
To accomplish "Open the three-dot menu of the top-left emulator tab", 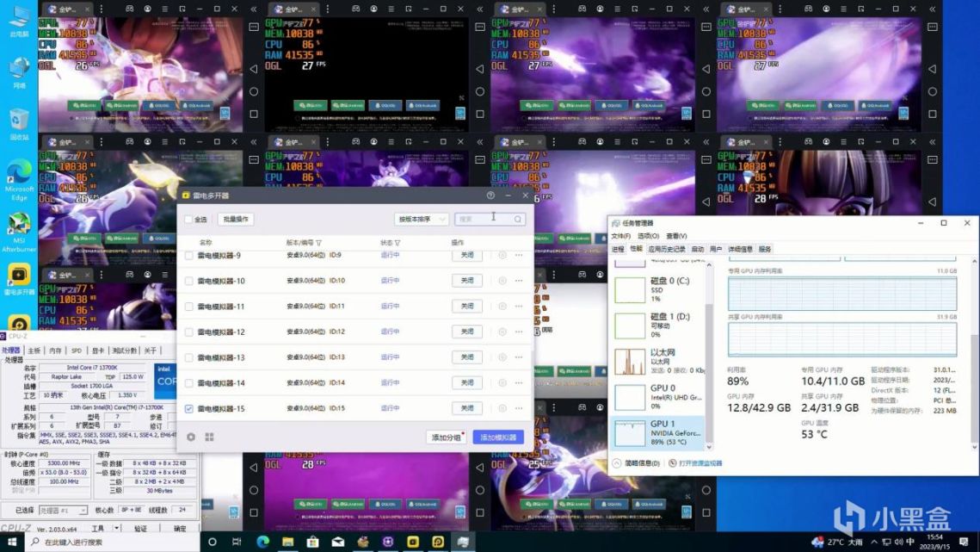I will 102,9.
